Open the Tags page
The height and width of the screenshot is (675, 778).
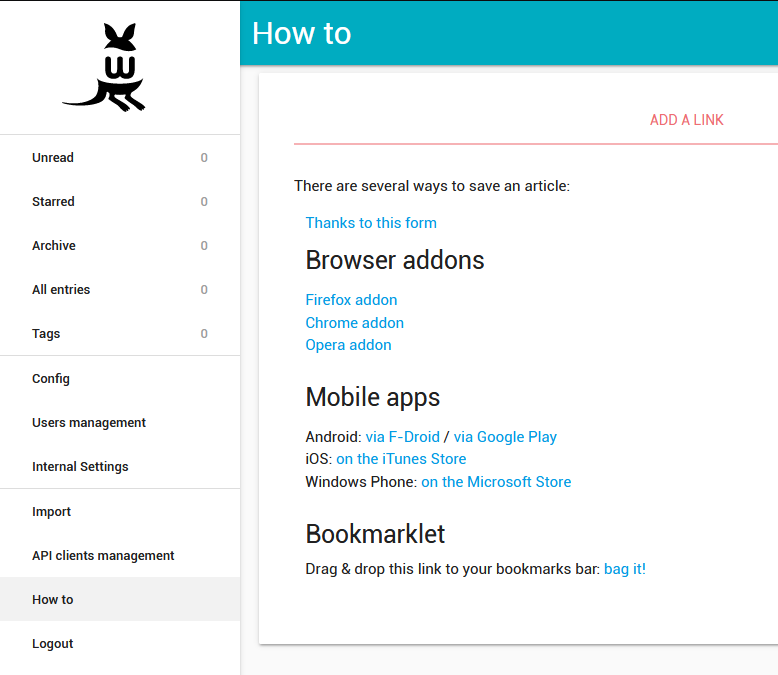46,334
